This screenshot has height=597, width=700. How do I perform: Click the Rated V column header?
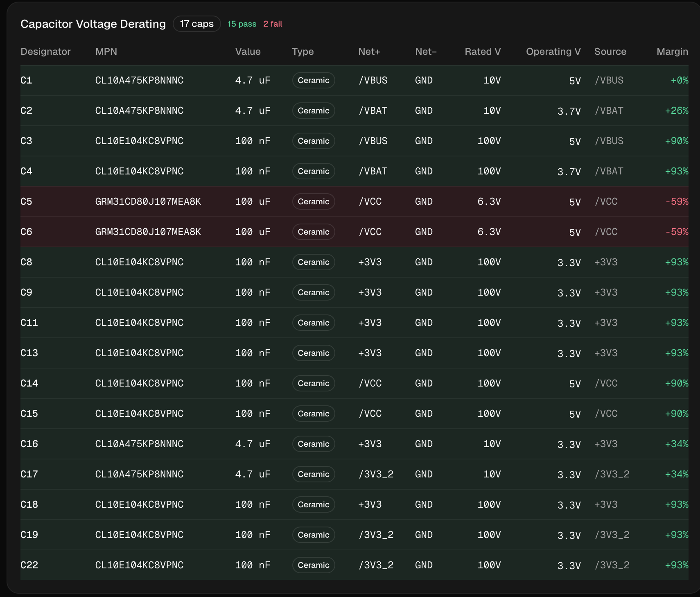pos(482,52)
